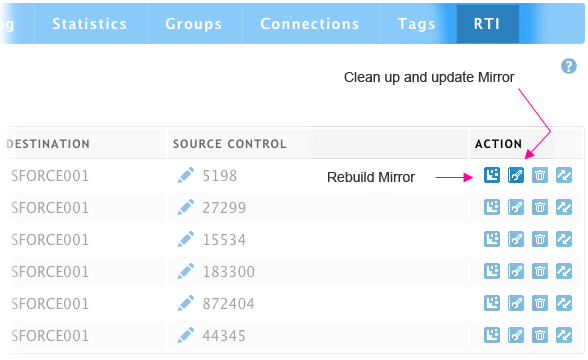Switch to the Groups tab
588x360 pixels.
(194, 24)
